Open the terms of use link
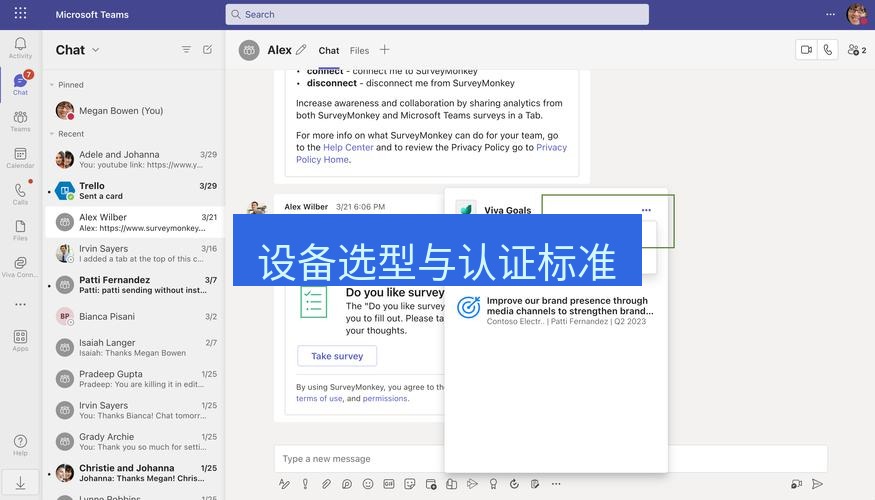The image size is (875, 500). tap(319, 398)
